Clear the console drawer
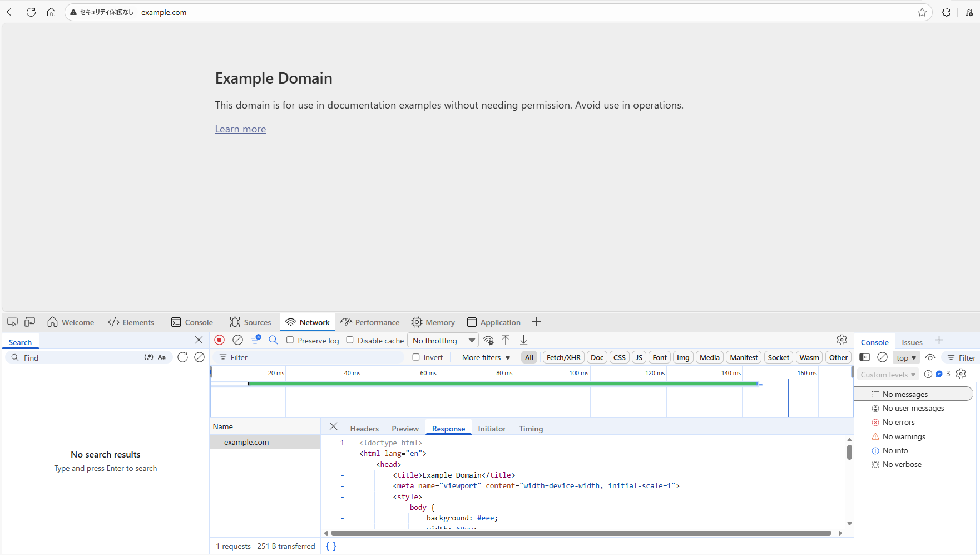Viewport: 980px width, 555px height. tap(882, 357)
